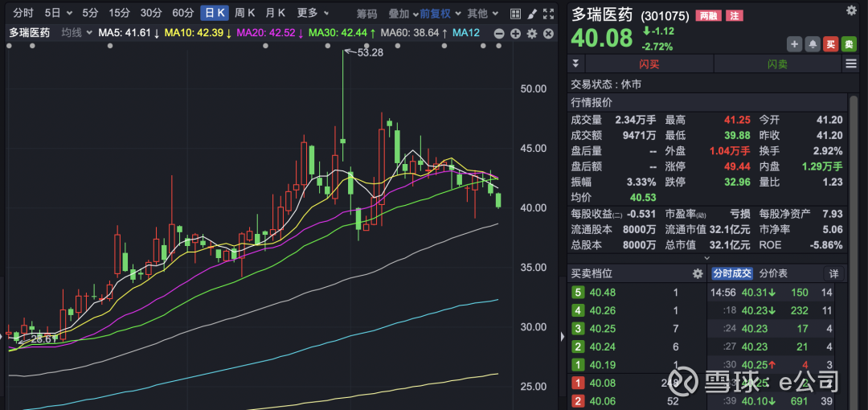The width and height of the screenshot is (868, 410).
Task: Open quote panel settings gear
Action: click(851, 10)
